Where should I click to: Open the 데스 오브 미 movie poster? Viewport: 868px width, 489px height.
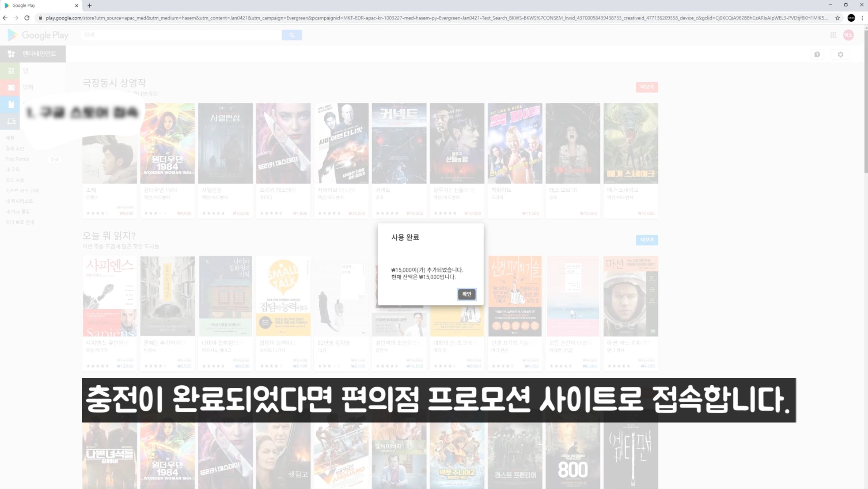573,143
